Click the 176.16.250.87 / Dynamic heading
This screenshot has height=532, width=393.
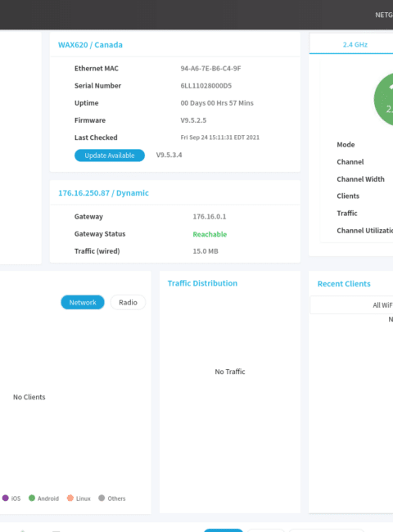[103, 193]
